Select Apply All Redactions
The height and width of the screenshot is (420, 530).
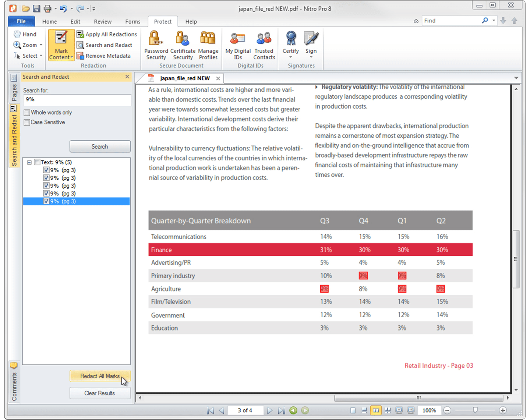click(x=107, y=34)
